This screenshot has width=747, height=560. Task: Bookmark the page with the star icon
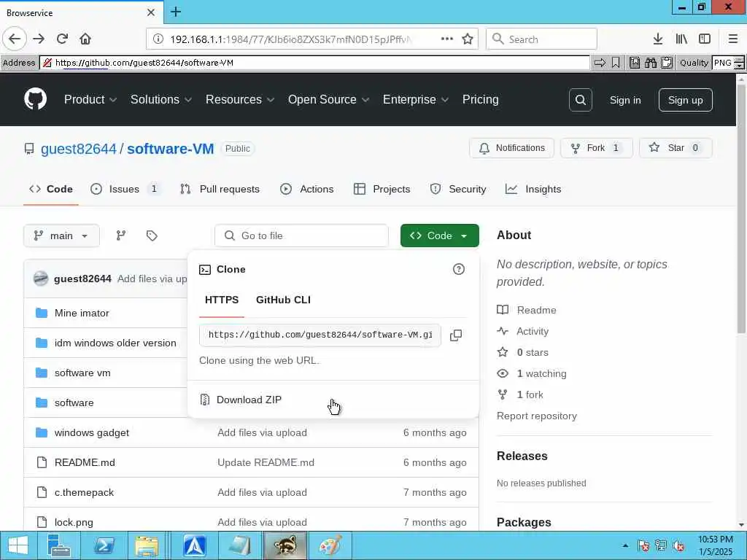tap(468, 39)
